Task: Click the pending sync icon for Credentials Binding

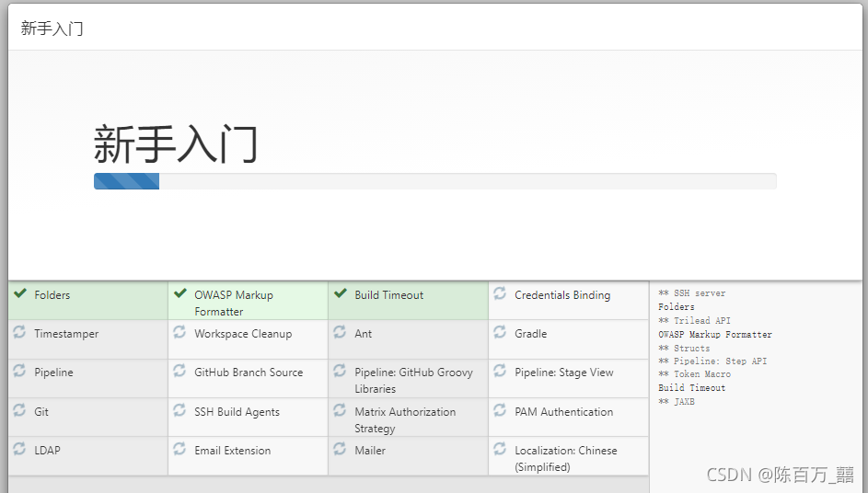Action: coord(500,293)
